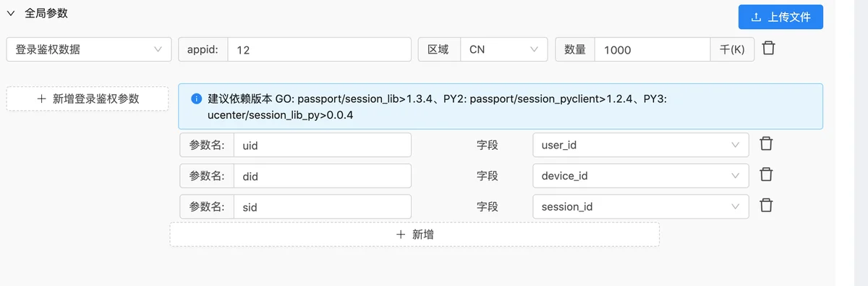This screenshot has width=868, height=286.
Task: Remove the sid parameter row
Action: pos(767,206)
